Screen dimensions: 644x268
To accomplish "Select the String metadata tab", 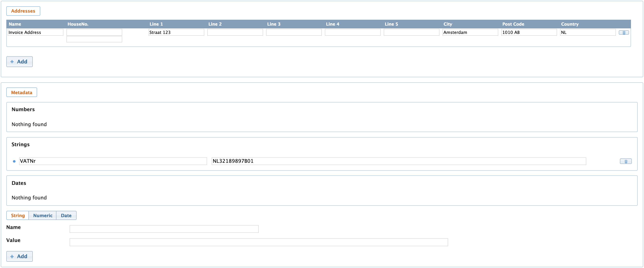I will 18,215.
